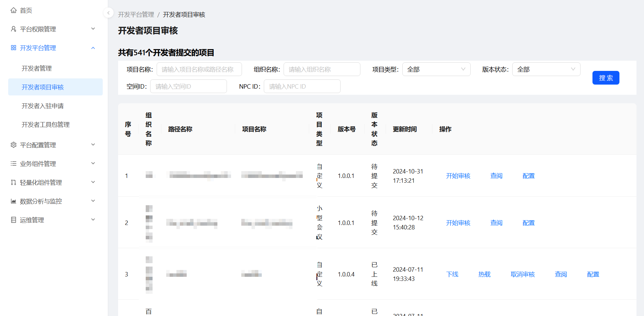
Task: Go to 开发者入驻申请 menu item
Action: point(43,106)
